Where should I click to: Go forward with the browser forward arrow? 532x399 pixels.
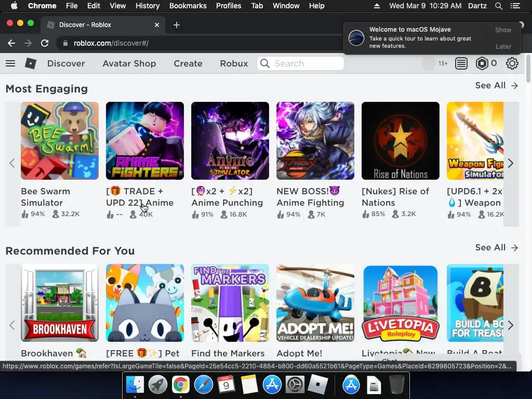[x=28, y=43]
